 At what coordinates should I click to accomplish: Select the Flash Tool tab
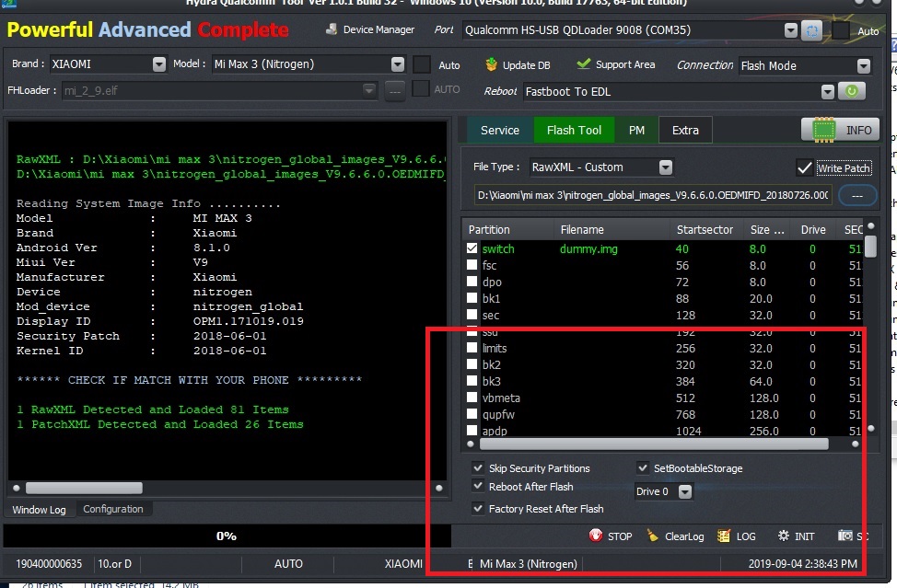[574, 131]
